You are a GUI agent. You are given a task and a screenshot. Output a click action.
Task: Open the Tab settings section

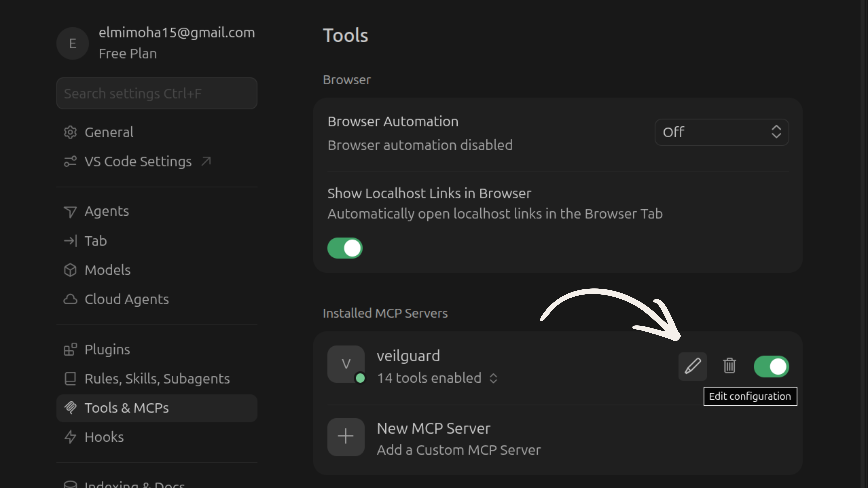click(157, 241)
